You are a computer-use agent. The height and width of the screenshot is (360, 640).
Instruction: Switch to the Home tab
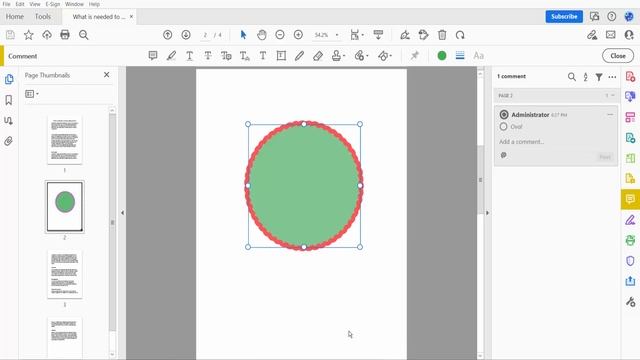pyautogui.click(x=15, y=17)
